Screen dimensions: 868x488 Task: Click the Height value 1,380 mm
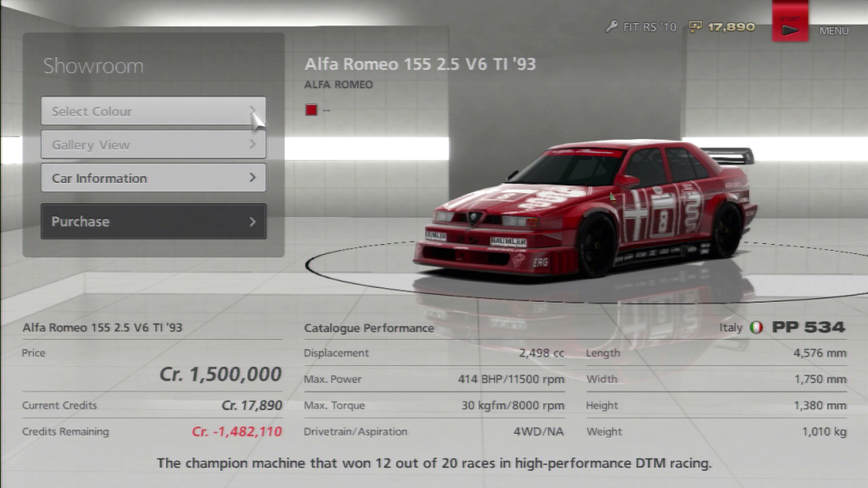(x=820, y=406)
